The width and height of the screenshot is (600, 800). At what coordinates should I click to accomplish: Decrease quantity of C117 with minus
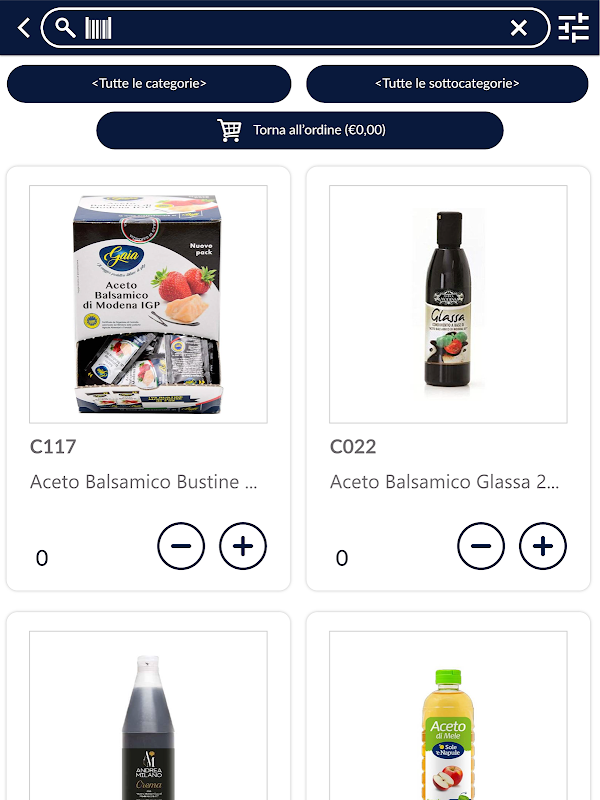[x=181, y=546]
